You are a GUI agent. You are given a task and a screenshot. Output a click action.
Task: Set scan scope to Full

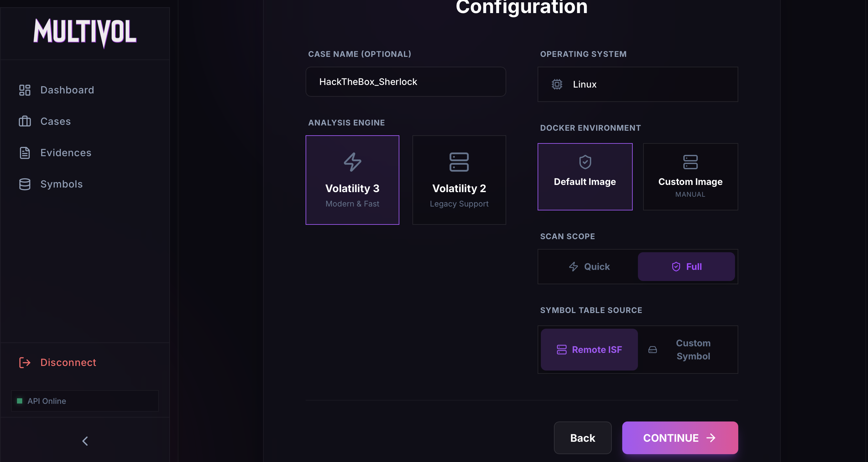pyautogui.click(x=686, y=267)
